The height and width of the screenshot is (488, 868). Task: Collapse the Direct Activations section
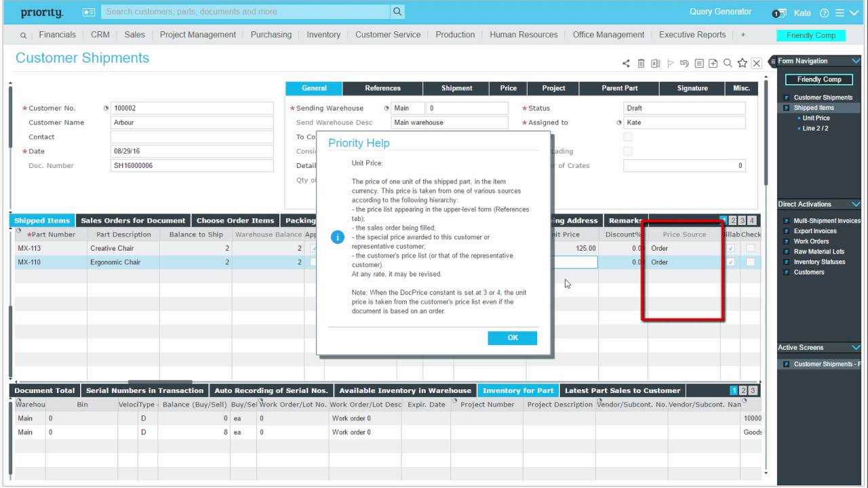pyautogui.click(x=856, y=204)
